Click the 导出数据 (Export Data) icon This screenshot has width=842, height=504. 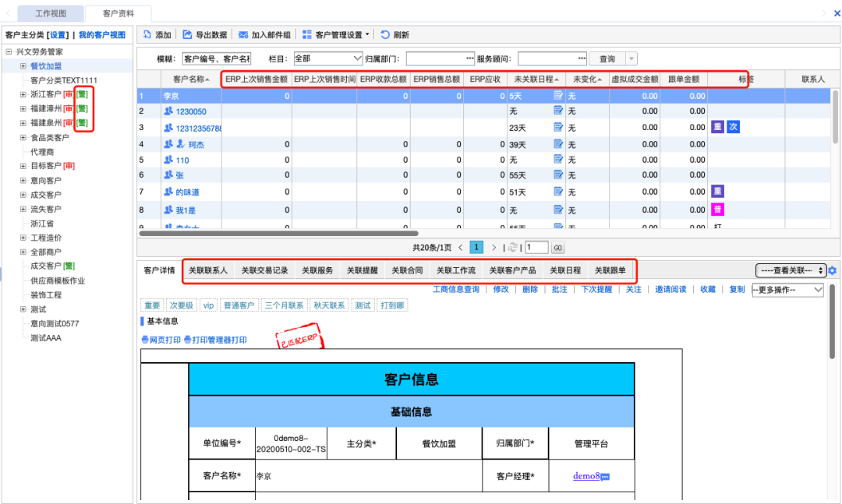(x=186, y=33)
